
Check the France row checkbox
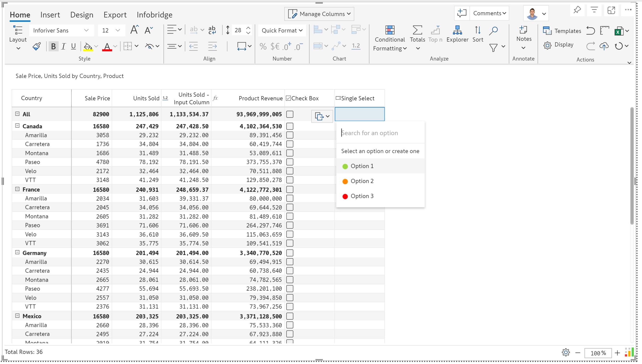(290, 189)
